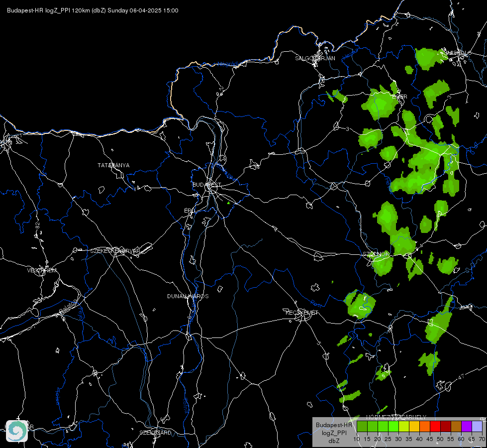Click the legend scale value 10
Screen dimensions: 487x448
tap(356, 439)
